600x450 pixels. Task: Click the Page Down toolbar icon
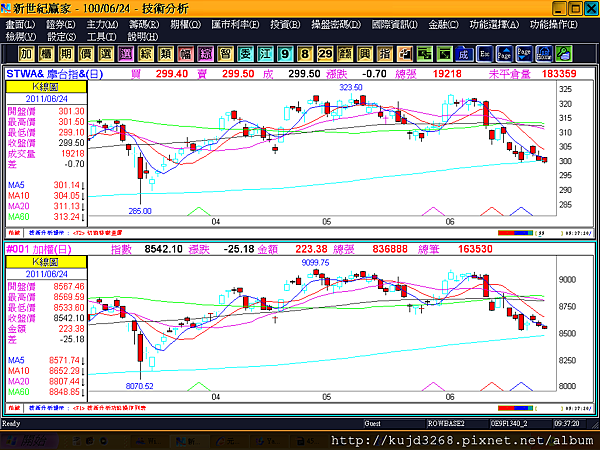(x=524, y=54)
